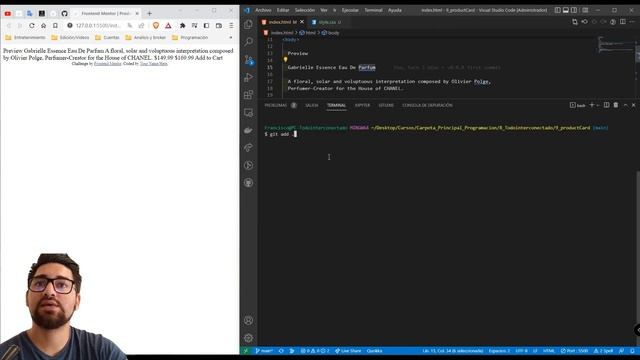The height and width of the screenshot is (360, 640).
Task: Switch to the style.css editor tab
Action: point(326,22)
